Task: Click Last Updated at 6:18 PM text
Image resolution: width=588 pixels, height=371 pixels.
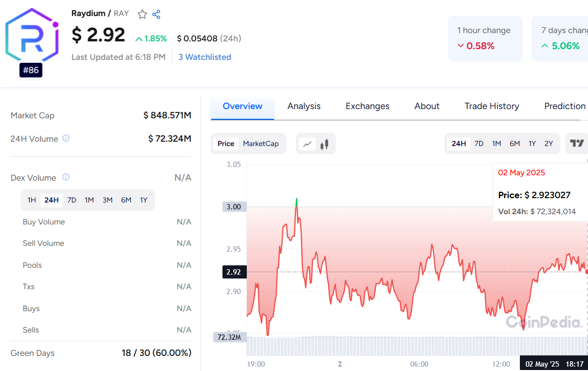Action: (118, 57)
